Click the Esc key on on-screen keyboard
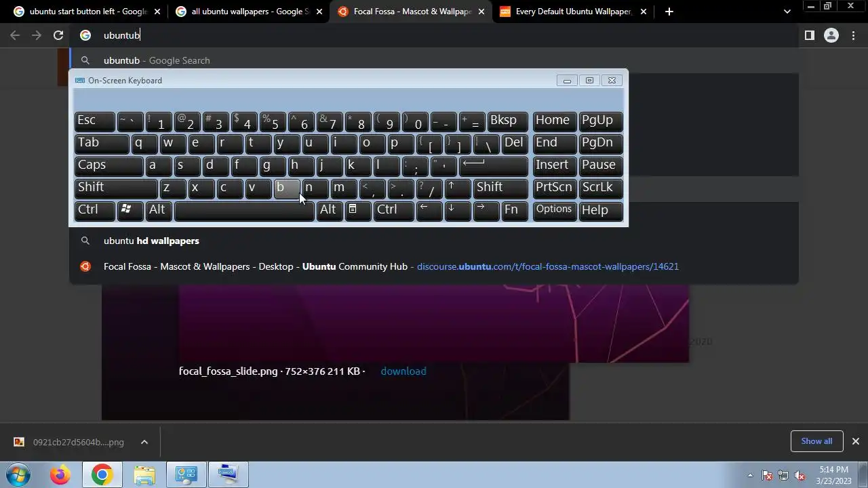Viewport: 868px width, 488px height. coord(94,121)
